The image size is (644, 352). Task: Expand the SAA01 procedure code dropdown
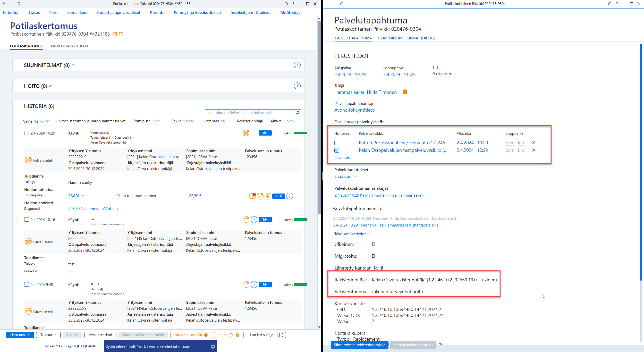click(x=76, y=196)
